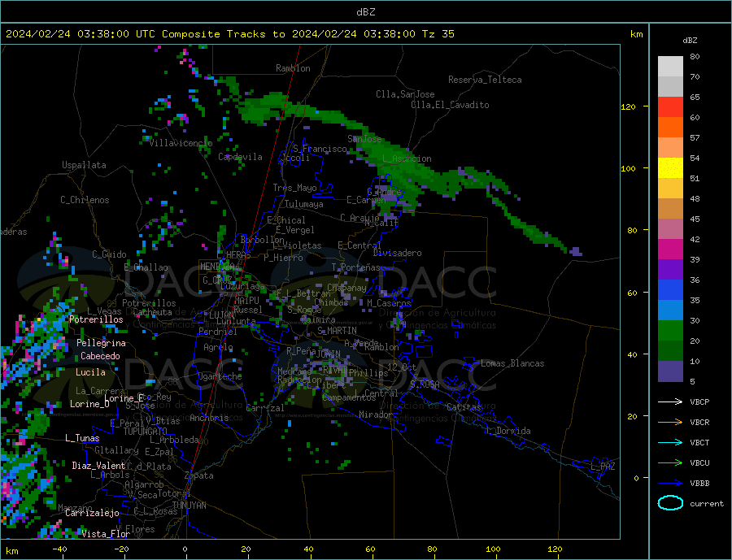Click the '120' tick on the right km axis
Viewport: 732px width, 560px height.
[x=629, y=106]
